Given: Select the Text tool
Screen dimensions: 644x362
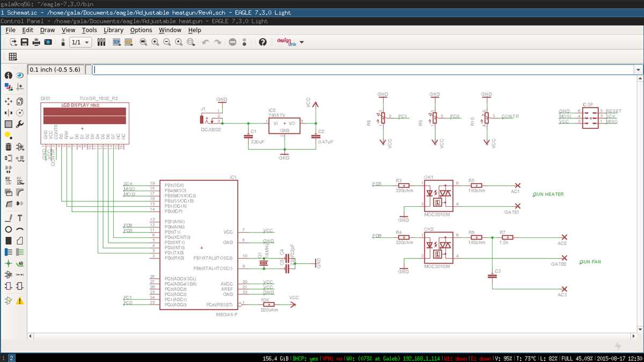Looking at the screenshot, I should [20, 218].
